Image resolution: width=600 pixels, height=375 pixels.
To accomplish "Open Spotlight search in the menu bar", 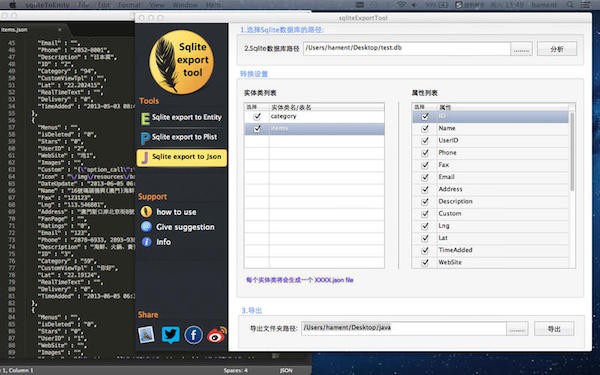I will (x=570, y=5).
